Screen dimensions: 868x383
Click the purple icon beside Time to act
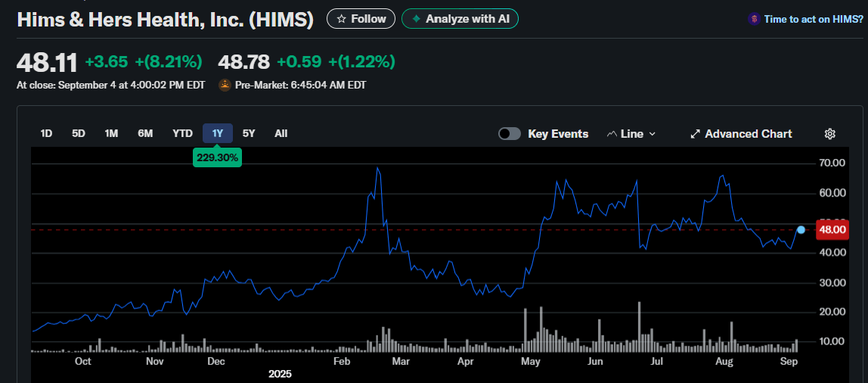[753, 20]
